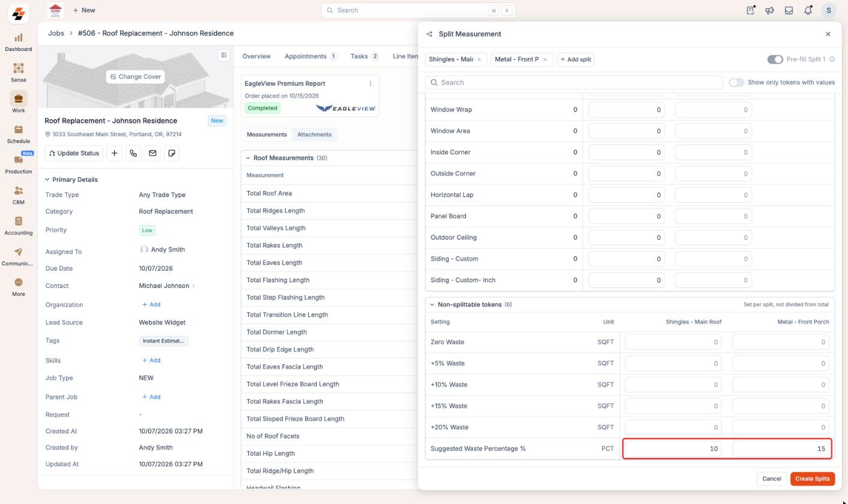The height and width of the screenshot is (504, 848).
Task: Collapse the Roof Measurements group
Action: pos(248,158)
